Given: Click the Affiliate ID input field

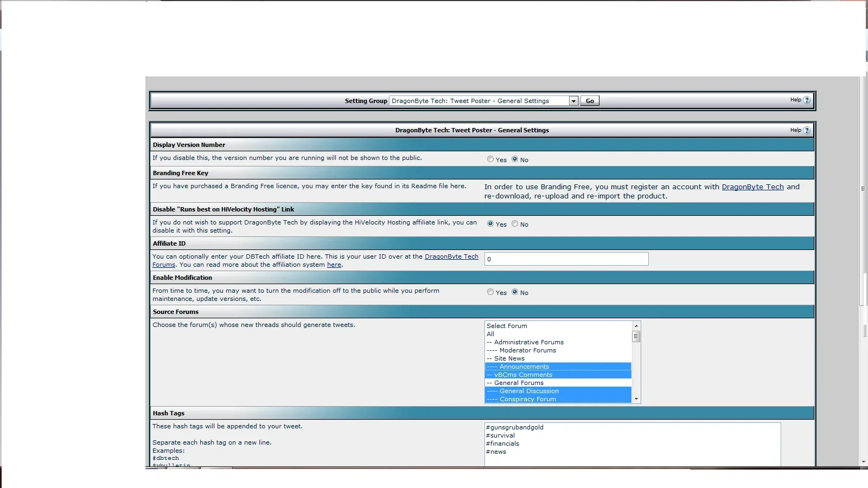Looking at the screenshot, I should 566,259.
